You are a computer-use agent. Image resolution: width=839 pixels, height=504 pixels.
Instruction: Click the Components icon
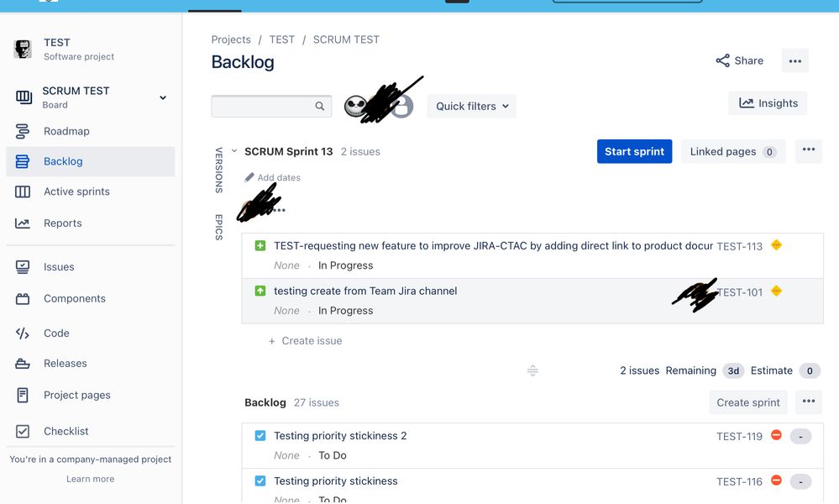23,298
